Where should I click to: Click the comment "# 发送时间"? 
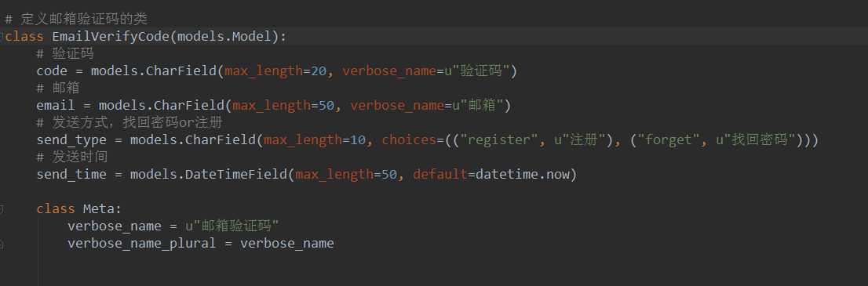(71, 157)
